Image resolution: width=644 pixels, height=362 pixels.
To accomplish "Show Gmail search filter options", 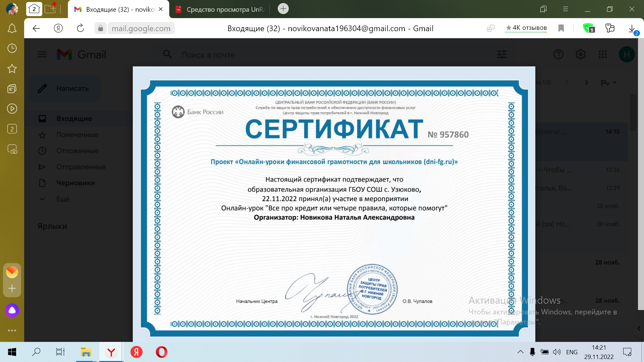I will coord(502,54).
